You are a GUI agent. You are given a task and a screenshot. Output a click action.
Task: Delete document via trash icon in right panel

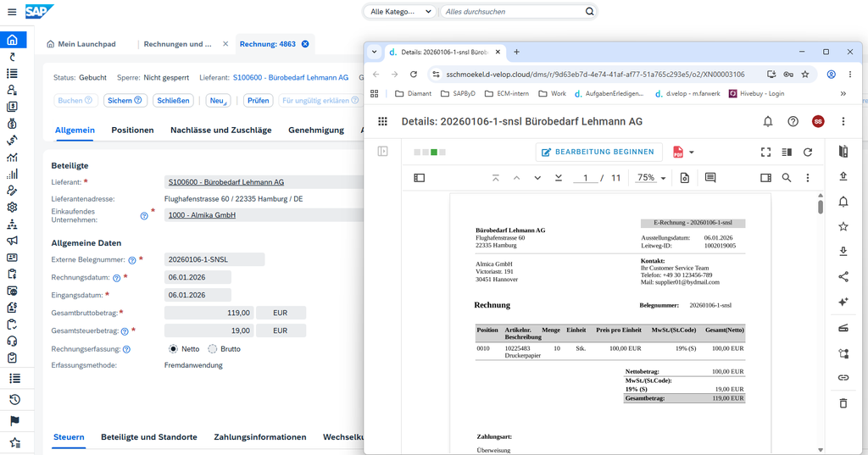tap(843, 403)
